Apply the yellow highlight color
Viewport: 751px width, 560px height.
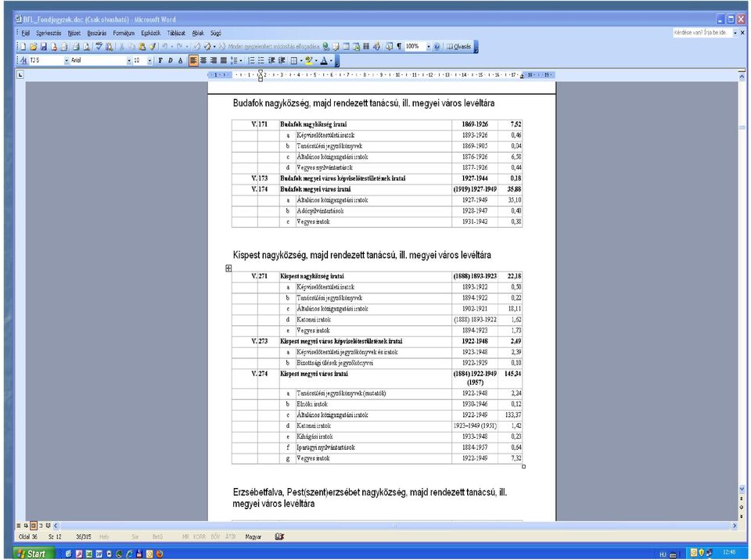click(x=309, y=60)
